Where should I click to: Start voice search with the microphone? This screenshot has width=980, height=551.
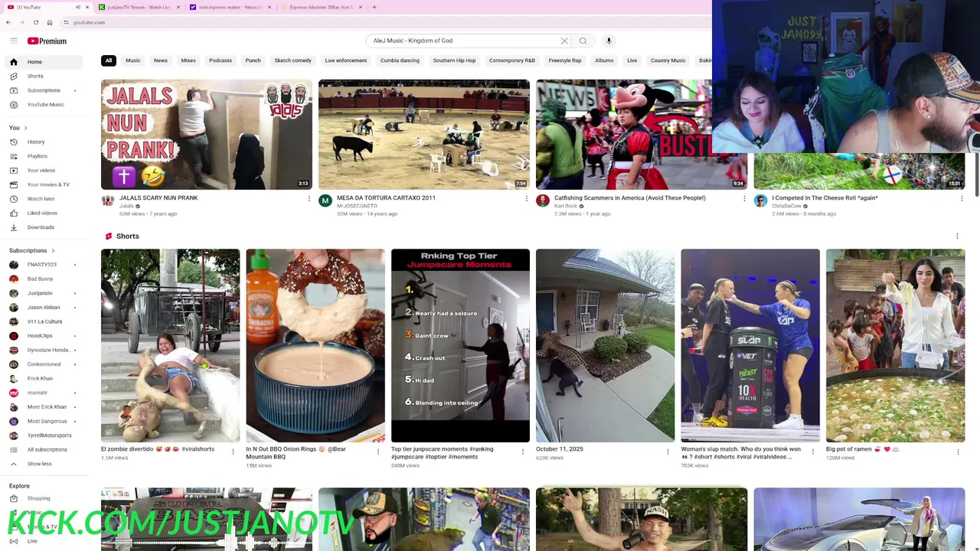coord(609,41)
